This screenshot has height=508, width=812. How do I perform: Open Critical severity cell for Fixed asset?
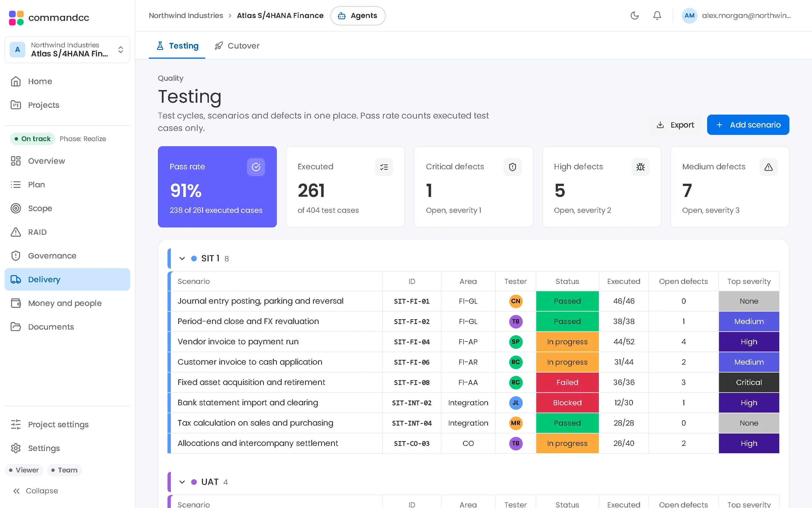[x=749, y=382]
